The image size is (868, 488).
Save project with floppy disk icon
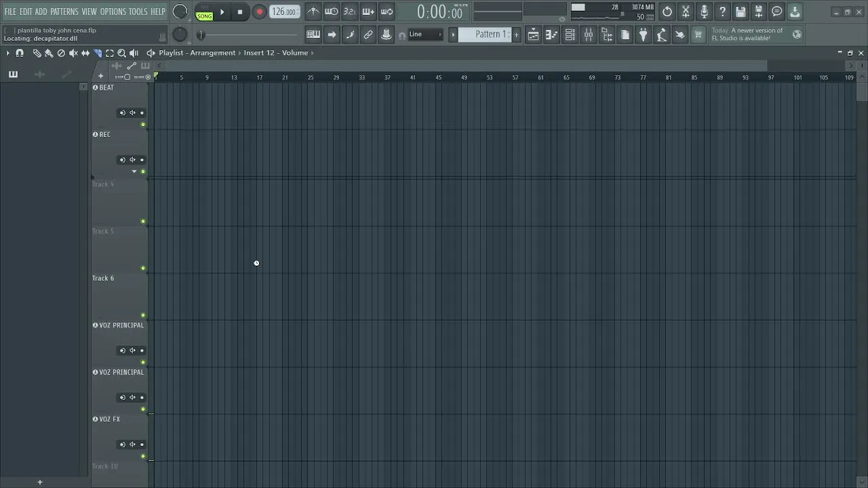coord(741,12)
